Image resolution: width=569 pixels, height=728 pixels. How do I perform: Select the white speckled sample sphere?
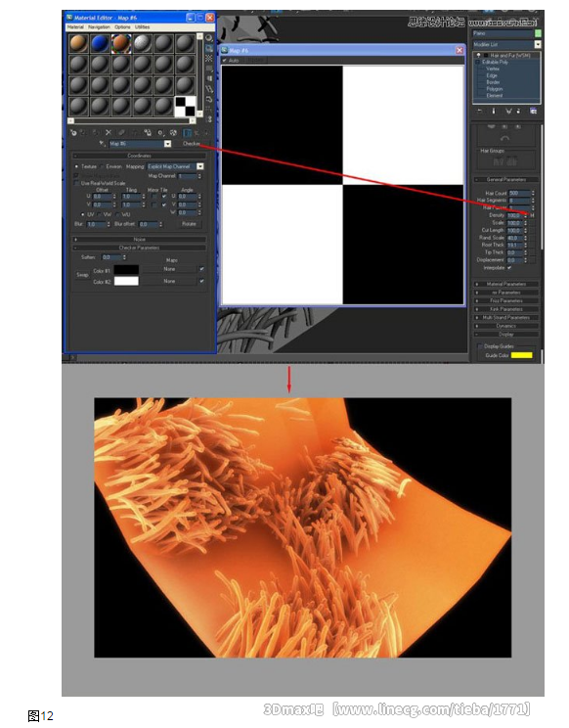pos(143,44)
